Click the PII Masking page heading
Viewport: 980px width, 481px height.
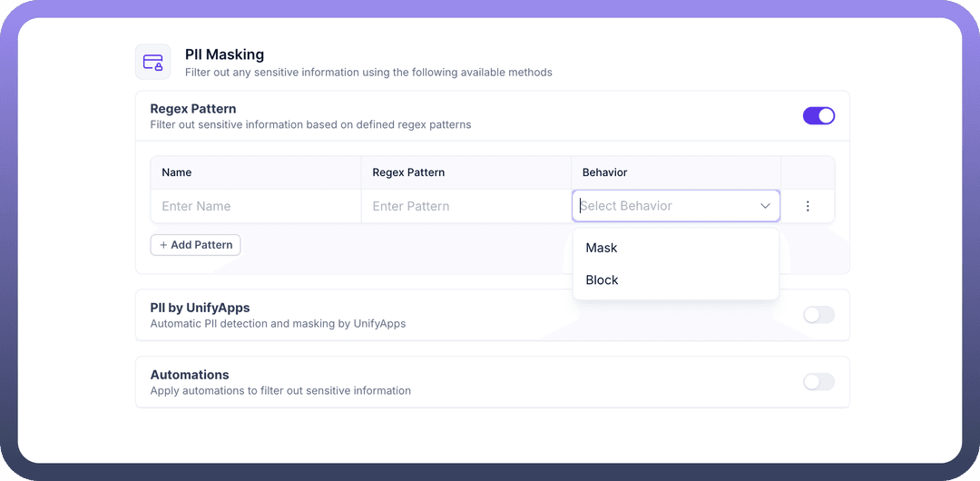pyautogui.click(x=224, y=54)
